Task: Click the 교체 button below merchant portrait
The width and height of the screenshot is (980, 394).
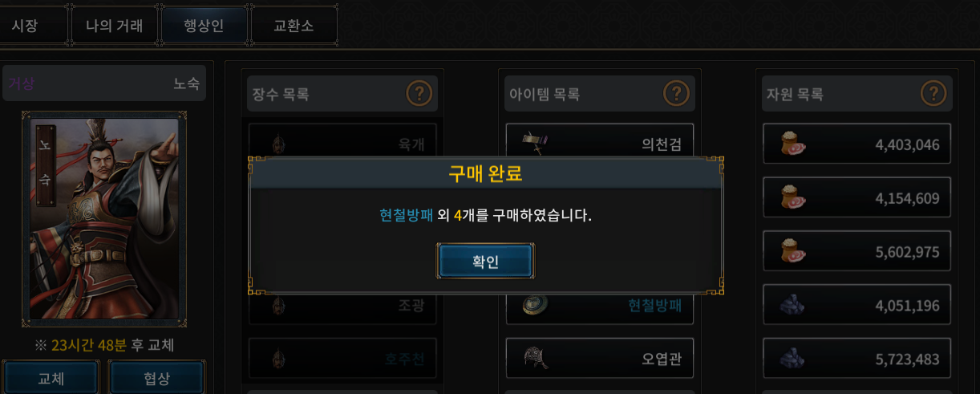Action: pos(51,378)
